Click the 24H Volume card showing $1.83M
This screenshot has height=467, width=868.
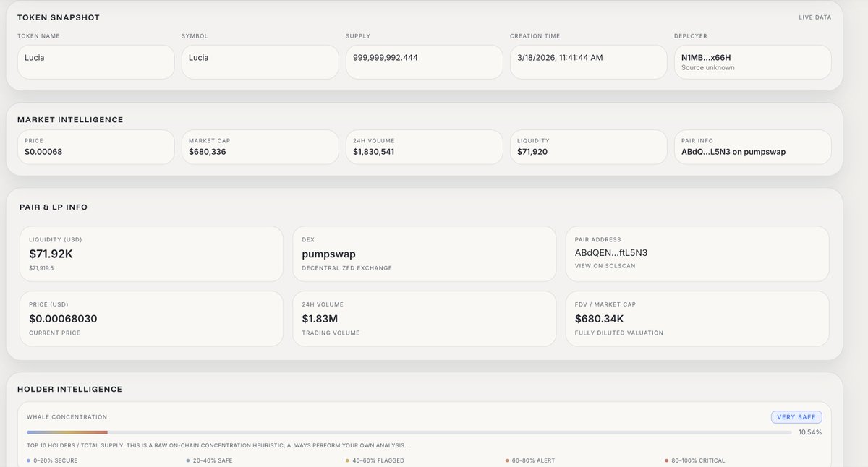(425, 319)
